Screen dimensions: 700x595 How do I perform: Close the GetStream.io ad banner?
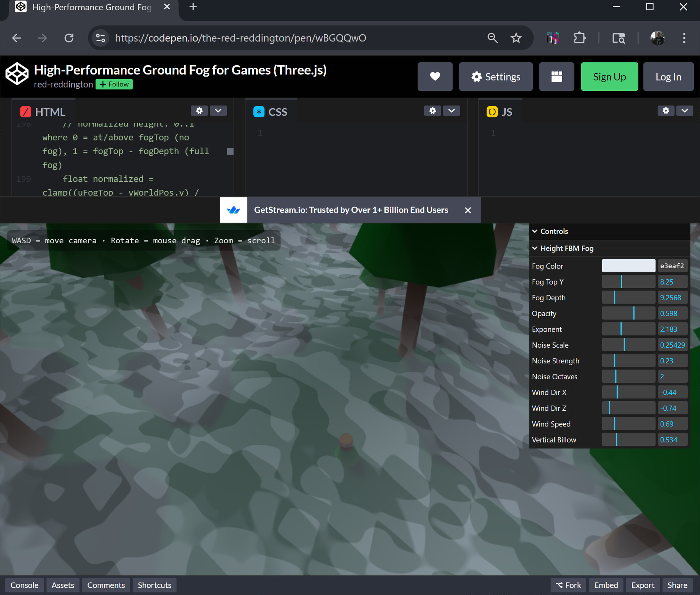468,210
